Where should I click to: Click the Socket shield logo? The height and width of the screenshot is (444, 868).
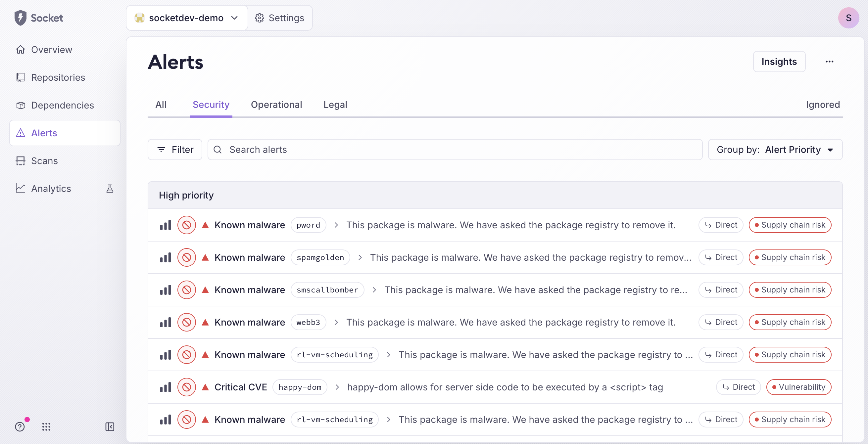pos(20,18)
